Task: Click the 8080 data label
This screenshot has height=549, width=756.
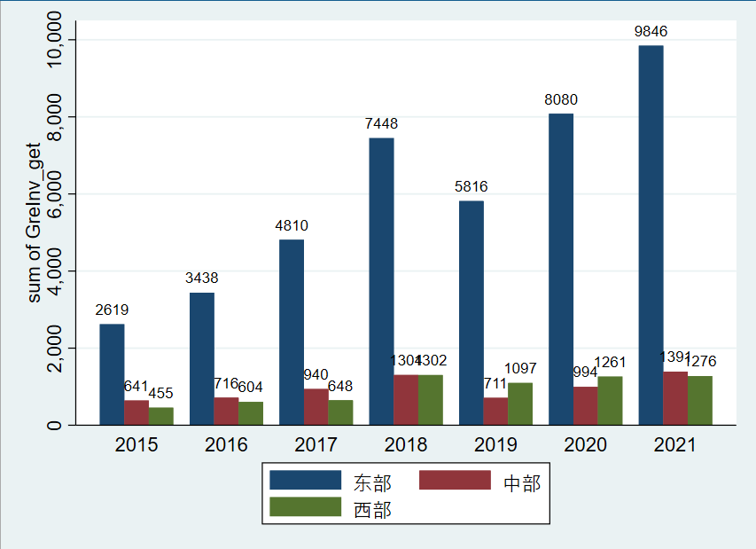Action: point(561,99)
